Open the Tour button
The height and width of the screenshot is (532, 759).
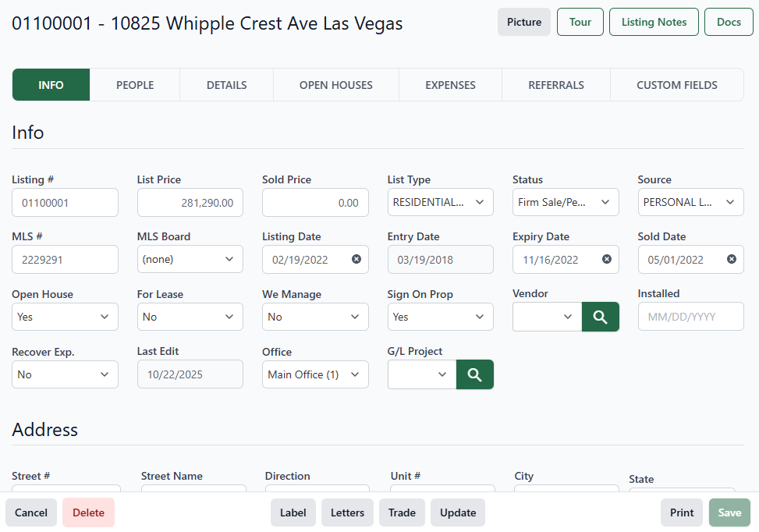tap(580, 22)
